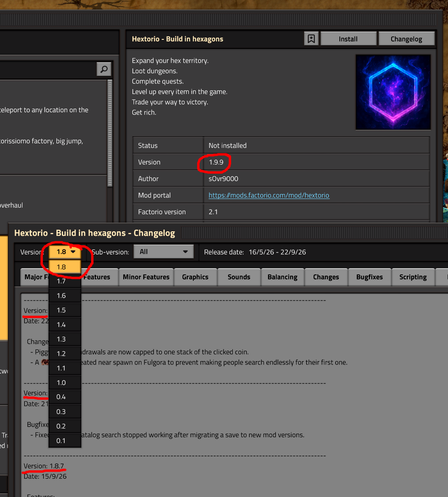The height and width of the screenshot is (497, 448).
Task: Switch to the Major Features tab
Action: click(x=35, y=277)
